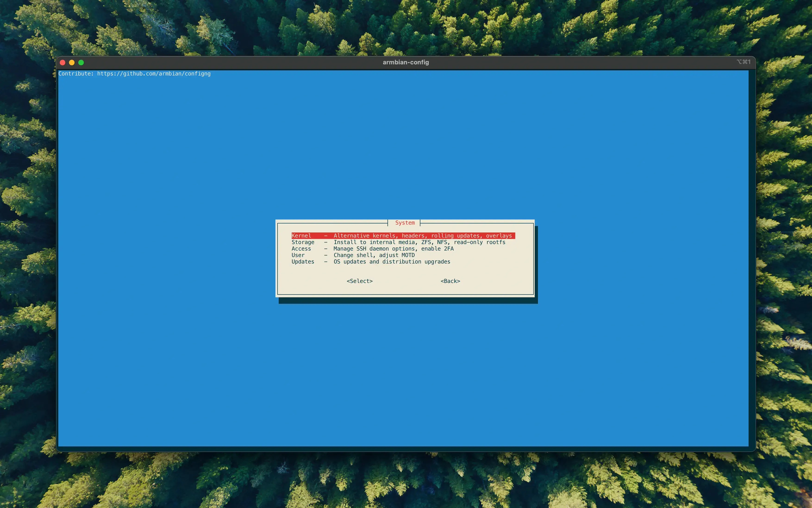Image resolution: width=812 pixels, height=508 pixels.
Task: Click the <Select> button
Action: click(x=359, y=281)
